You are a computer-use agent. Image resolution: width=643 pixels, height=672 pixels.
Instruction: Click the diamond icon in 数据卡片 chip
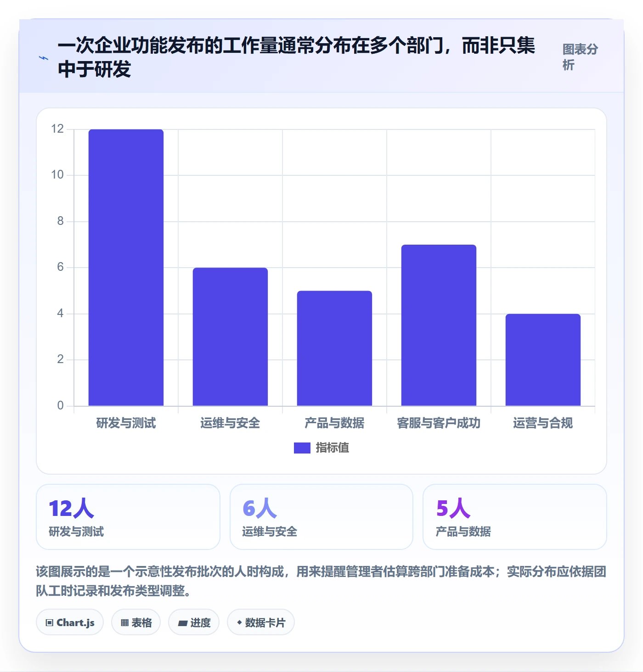[239, 622]
